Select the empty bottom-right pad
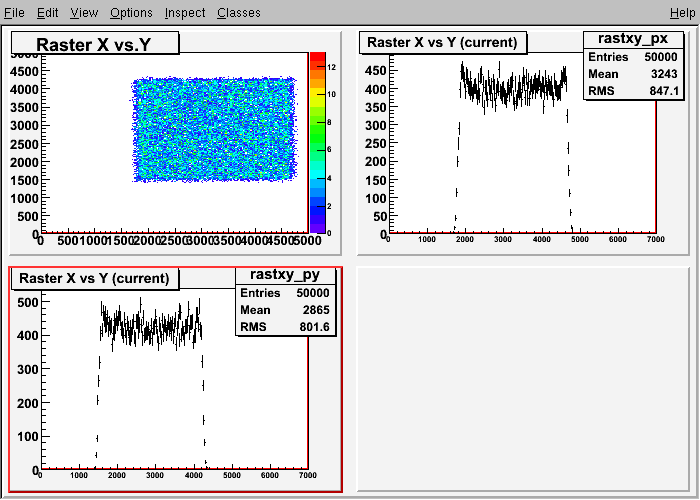Viewport: 700px width, 500px height. [x=523, y=379]
